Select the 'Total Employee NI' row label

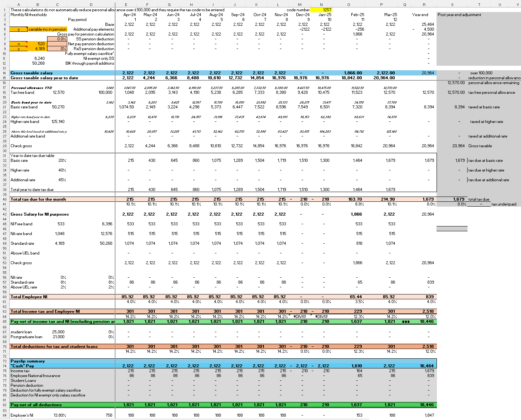click(29, 297)
